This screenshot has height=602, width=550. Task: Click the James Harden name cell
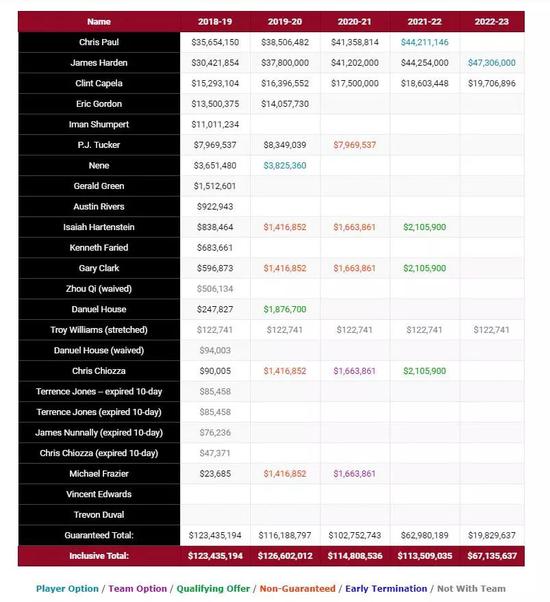99,63
